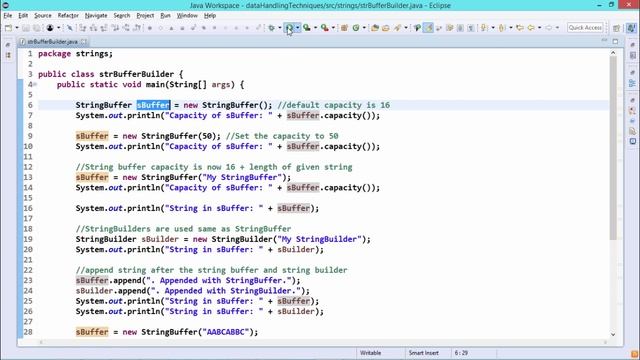Viewport: 640px width, 360px height.
Task: Click the 6 : 29 cursor position indicator
Action: point(461,353)
